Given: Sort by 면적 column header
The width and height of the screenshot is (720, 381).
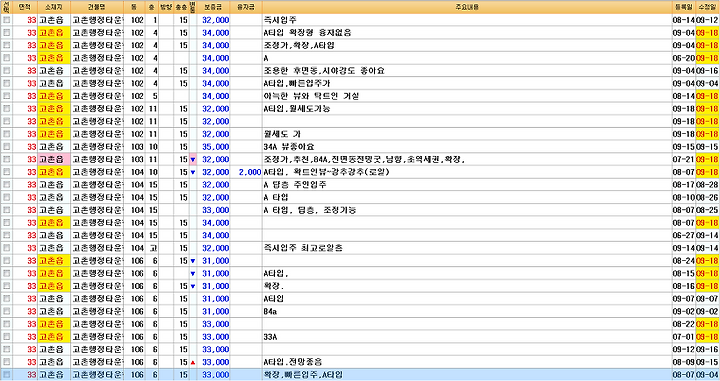Looking at the screenshot, I should (25, 7).
